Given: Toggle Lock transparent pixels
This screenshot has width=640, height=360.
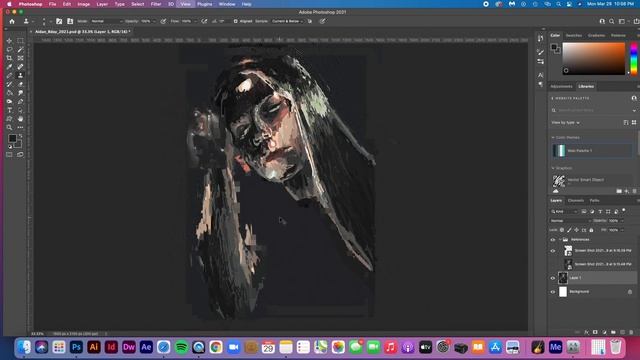Looking at the screenshot, I should click(x=562, y=230).
